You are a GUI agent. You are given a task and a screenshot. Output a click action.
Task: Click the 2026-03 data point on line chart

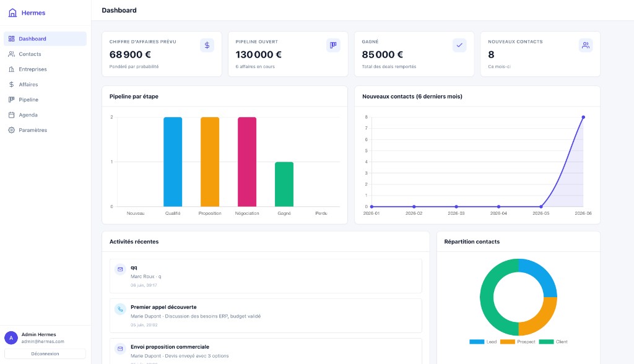coord(456,207)
